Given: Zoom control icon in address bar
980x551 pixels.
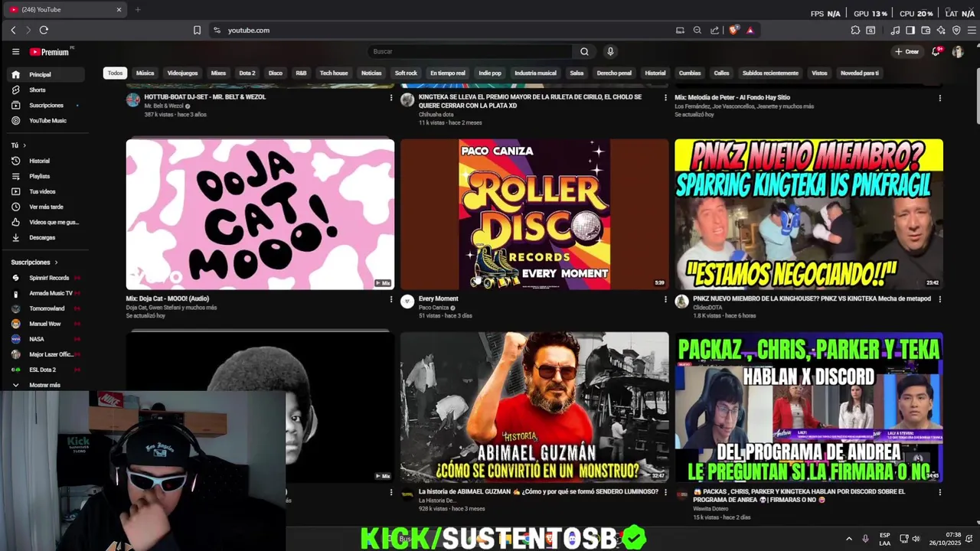Looking at the screenshot, I should coord(697,30).
